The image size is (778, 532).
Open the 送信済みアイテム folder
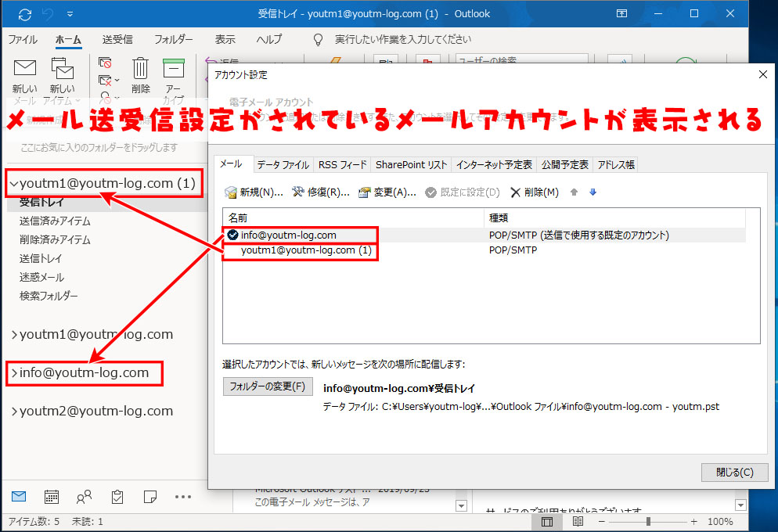pos(55,221)
